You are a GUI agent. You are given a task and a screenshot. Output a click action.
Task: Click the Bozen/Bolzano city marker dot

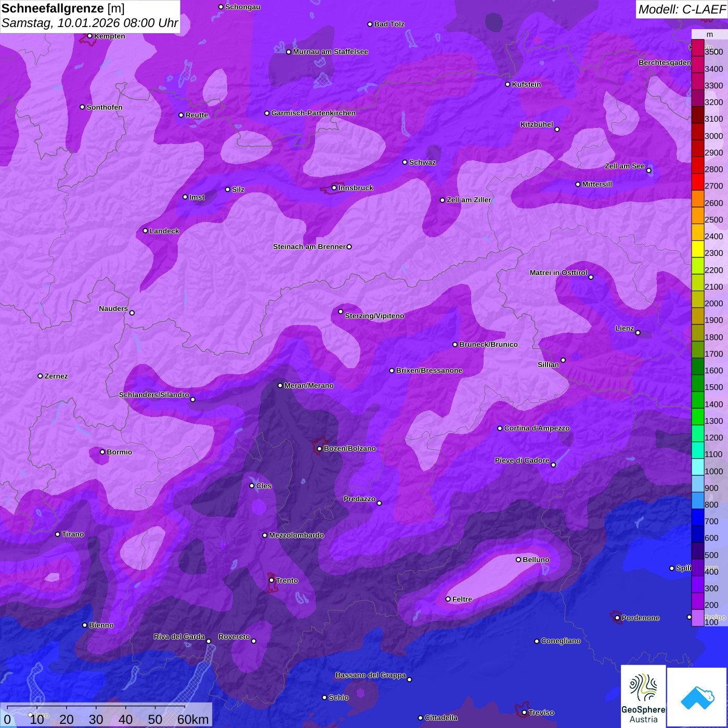click(319, 448)
